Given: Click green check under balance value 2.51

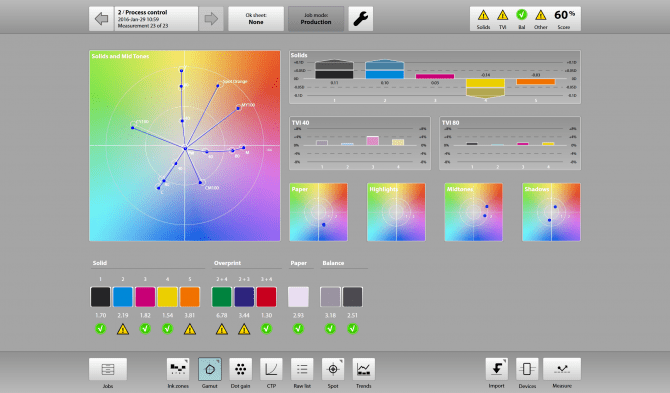Looking at the screenshot, I should click(353, 328).
